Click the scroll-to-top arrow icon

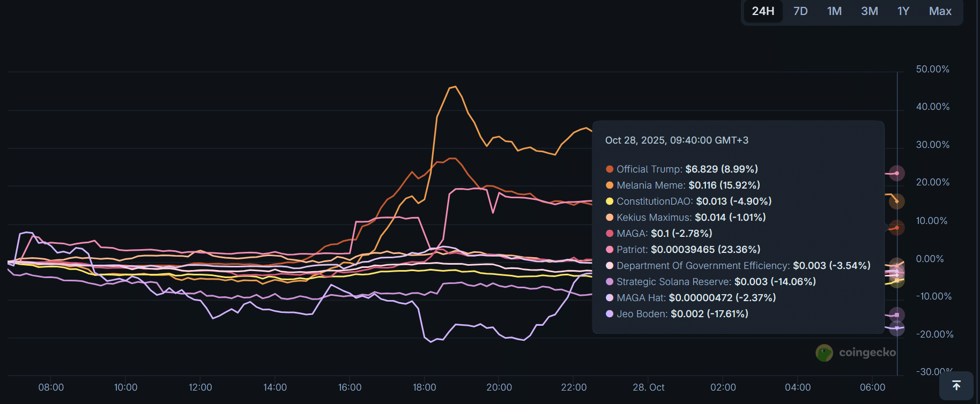(x=956, y=385)
